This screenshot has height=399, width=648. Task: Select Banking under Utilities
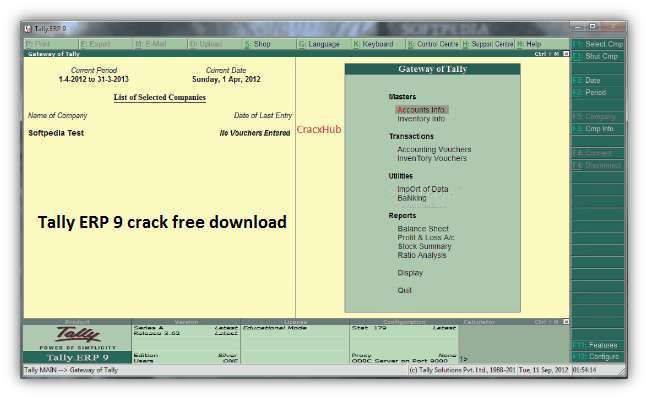[412, 198]
